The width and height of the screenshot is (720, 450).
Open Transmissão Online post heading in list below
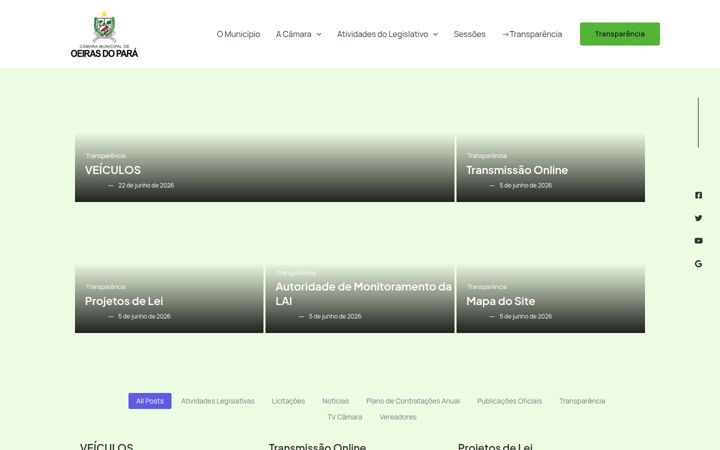point(317,446)
